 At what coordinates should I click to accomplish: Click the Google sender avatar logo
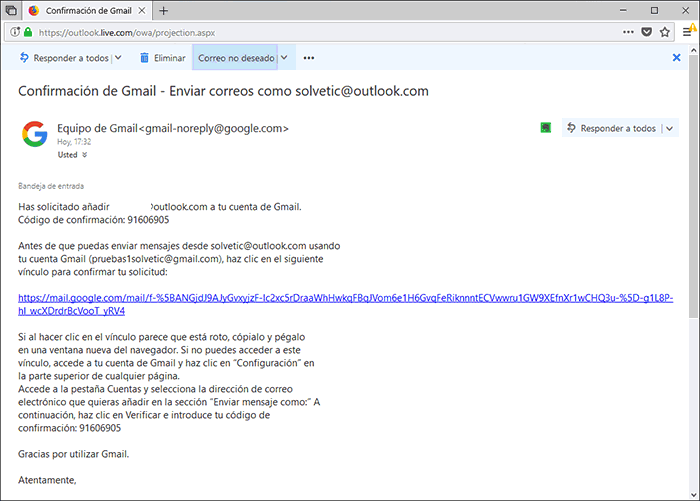tap(35, 134)
